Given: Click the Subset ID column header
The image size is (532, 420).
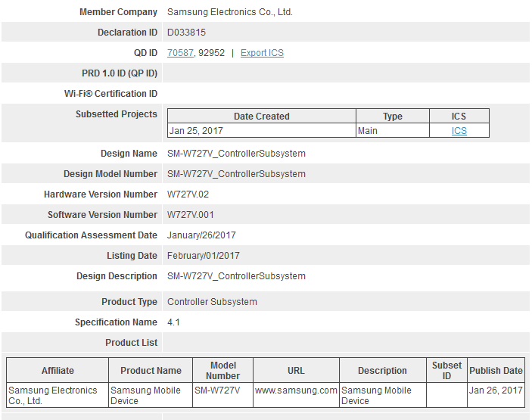Looking at the screenshot, I should point(446,370).
